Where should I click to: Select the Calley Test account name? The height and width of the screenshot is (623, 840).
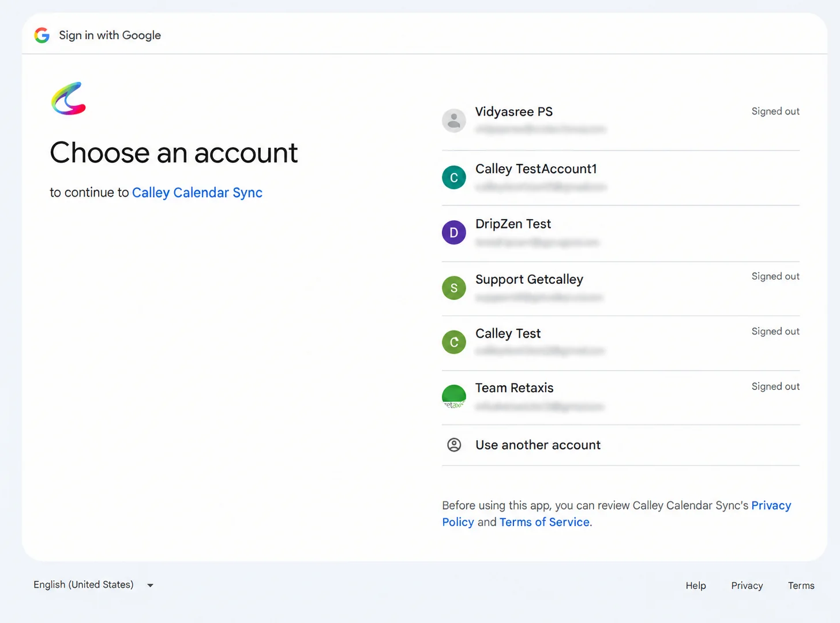(508, 333)
